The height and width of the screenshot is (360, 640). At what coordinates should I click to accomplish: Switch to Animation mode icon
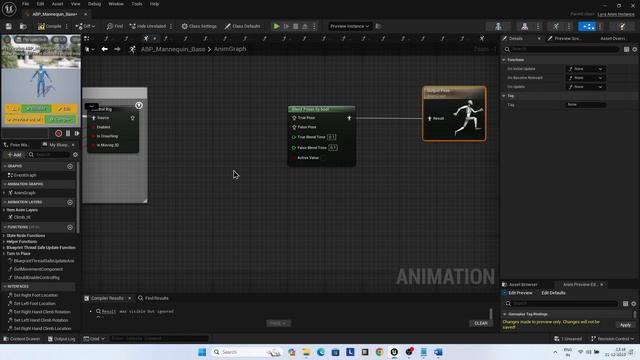[x=556, y=27]
